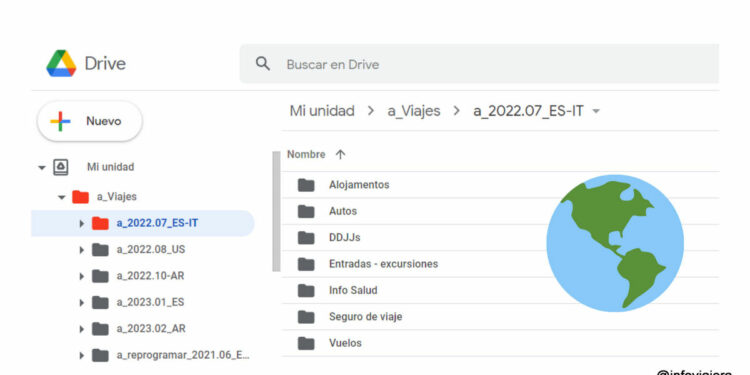The width and height of the screenshot is (750, 375).
Task: Click the a_2023.01_ES folder icon
Action: 100,302
